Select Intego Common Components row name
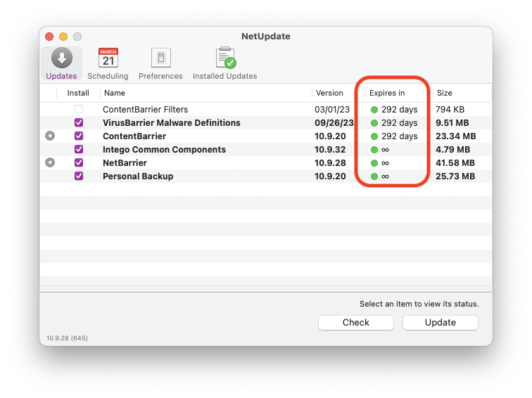Screen dimensions: 532x398 pyautogui.click(x=164, y=150)
